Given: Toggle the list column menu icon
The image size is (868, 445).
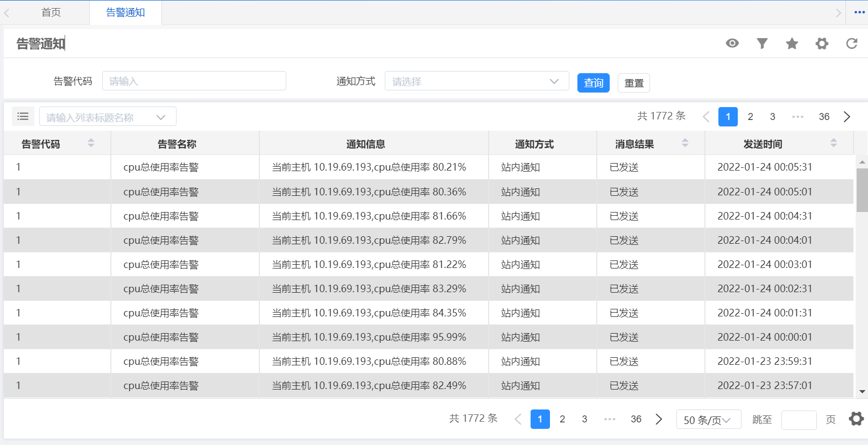Looking at the screenshot, I should click(23, 116).
